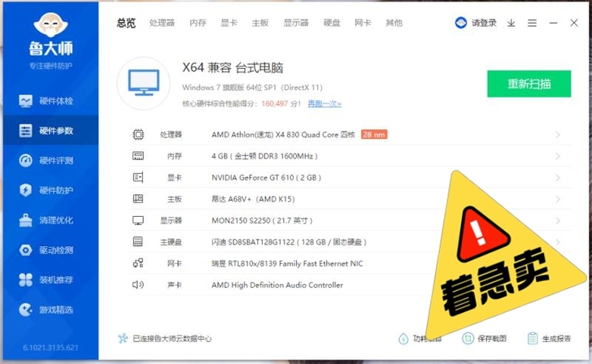Click NVIDIA GeForce GT 610 text
Screen dimensions: 592x364
point(266,178)
